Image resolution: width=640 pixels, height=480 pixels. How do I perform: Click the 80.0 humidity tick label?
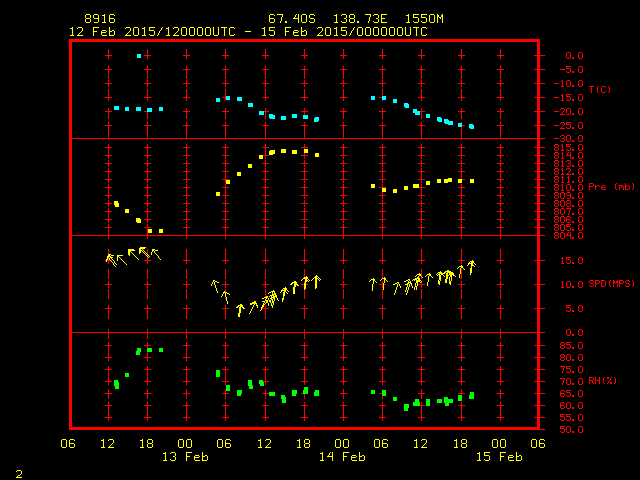(x=571, y=358)
